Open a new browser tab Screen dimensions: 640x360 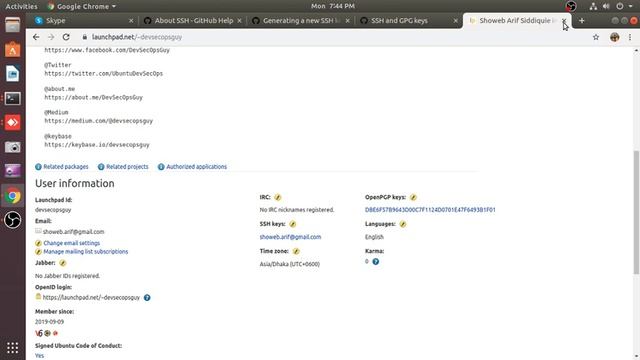pyautogui.click(x=582, y=21)
